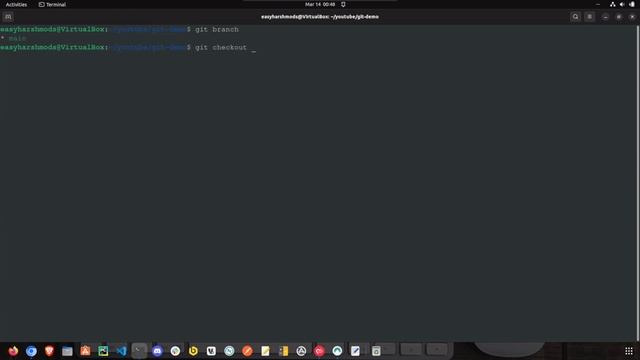Launch Visual Studio Code from the dock
The image size is (640, 360).
tap(121, 351)
